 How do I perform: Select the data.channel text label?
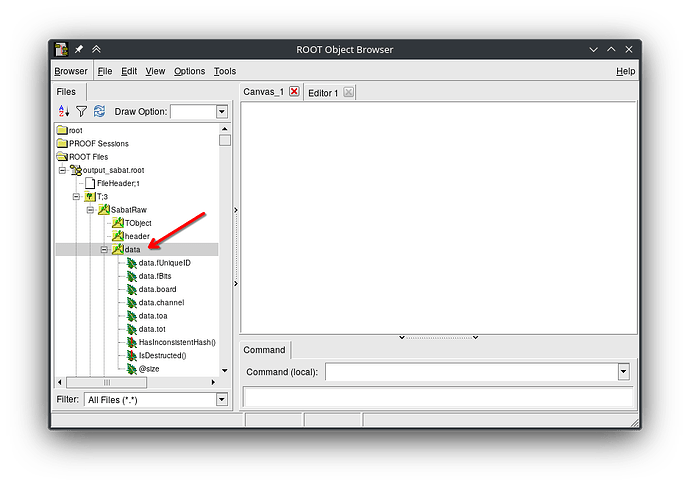point(161,302)
